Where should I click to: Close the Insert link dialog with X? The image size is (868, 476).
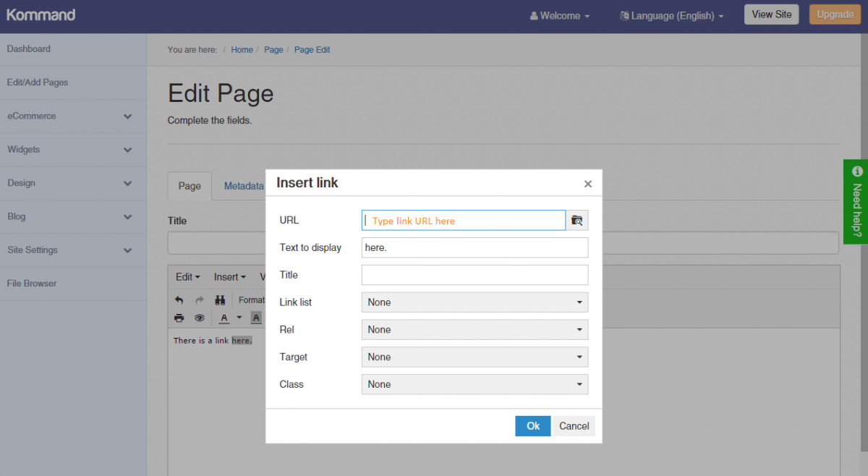[x=587, y=184]
